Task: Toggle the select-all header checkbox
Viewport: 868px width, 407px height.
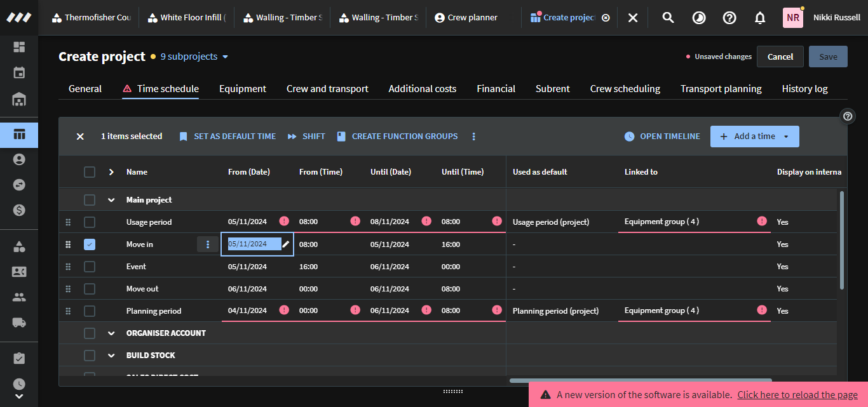Action: pos(90,172)
